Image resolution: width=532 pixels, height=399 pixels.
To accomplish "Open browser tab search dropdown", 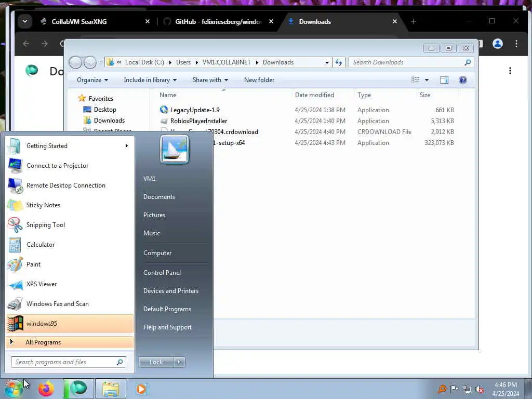I will pyautogui.click(x=25, y=21).
